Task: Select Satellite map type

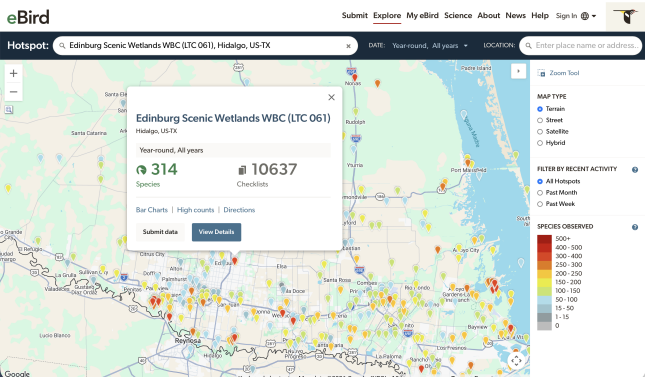Action: 540,132
